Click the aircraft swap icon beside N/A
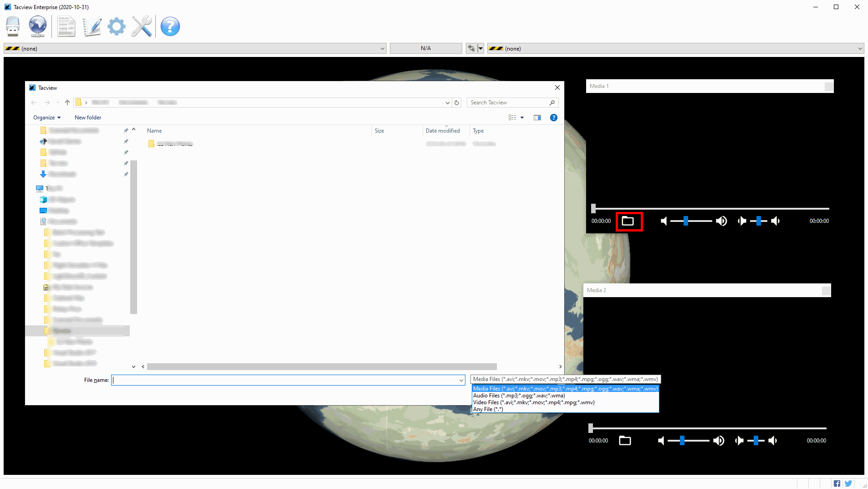868x489 pixels. coord(471,48)
